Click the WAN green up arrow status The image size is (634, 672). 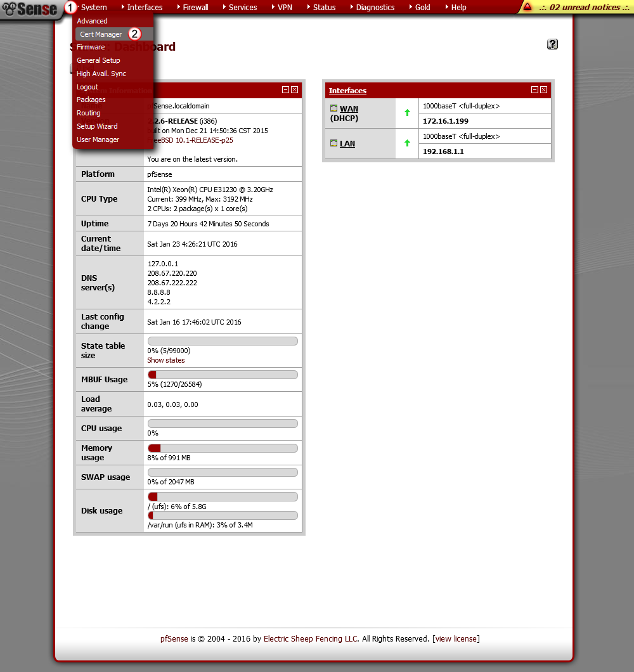407,113
